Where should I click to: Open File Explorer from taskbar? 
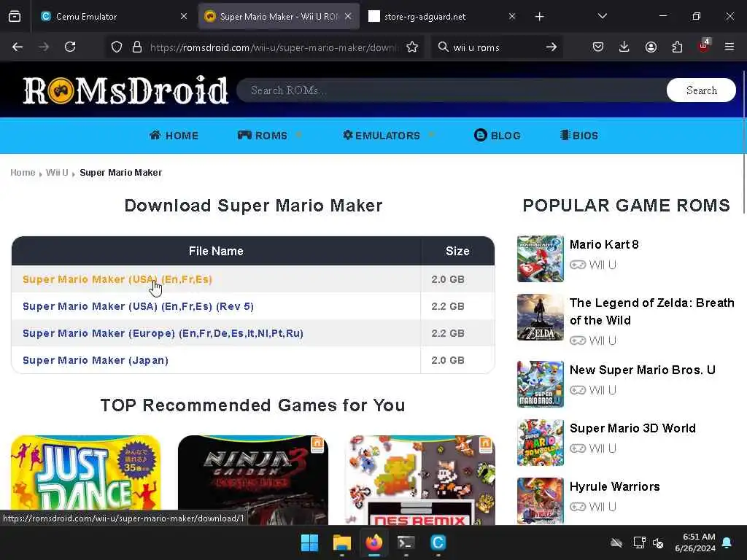(x=341, y=542)
